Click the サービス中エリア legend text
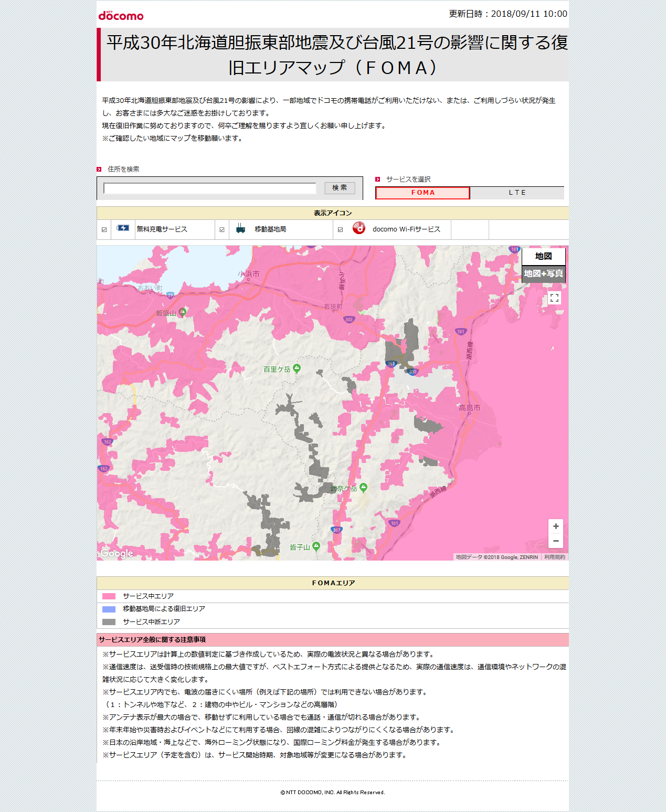 (148, 596)
